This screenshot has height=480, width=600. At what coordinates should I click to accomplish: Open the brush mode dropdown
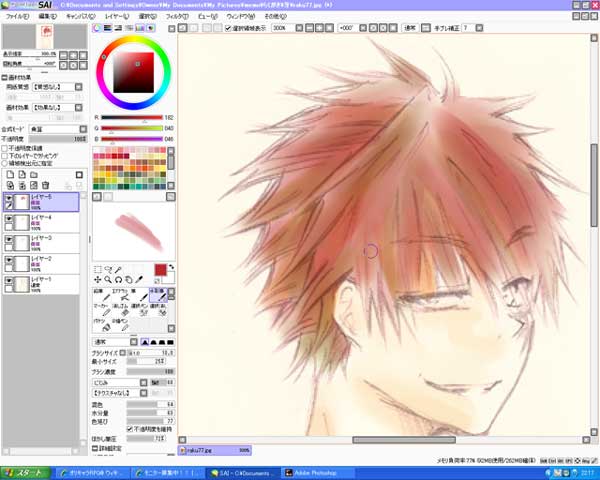134,342
